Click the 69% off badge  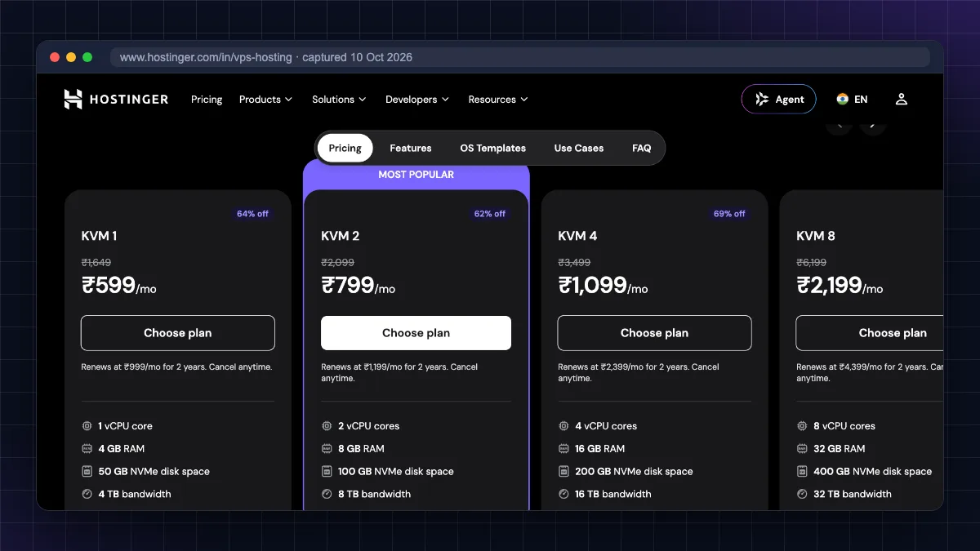pyautogui.click(x=729, y=214)
